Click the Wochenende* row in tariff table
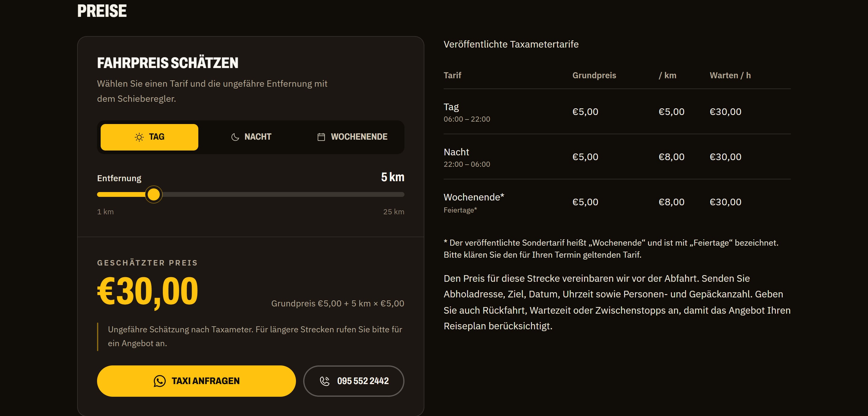Viewport: 868px width, 416px height. [617, 202]
